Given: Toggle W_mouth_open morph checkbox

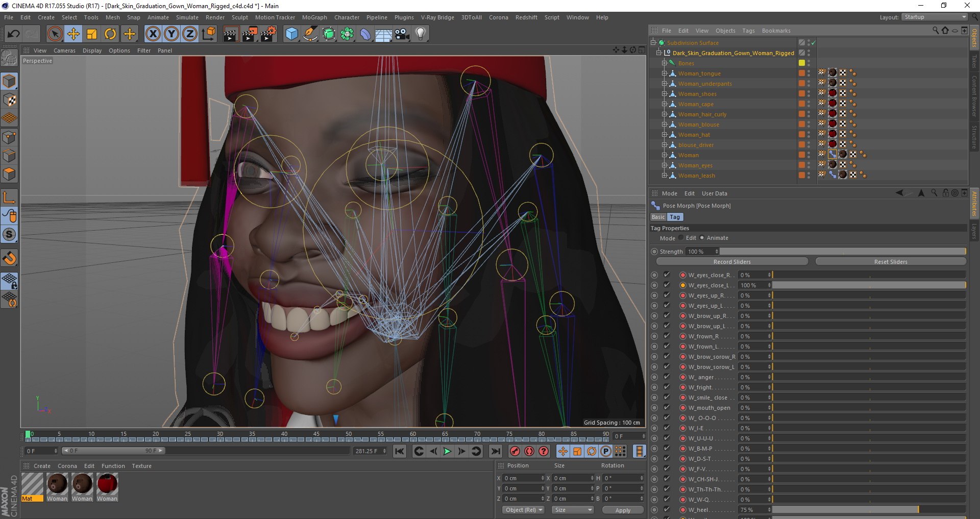Looking at the screenshot, I should [x=667, y=407].
